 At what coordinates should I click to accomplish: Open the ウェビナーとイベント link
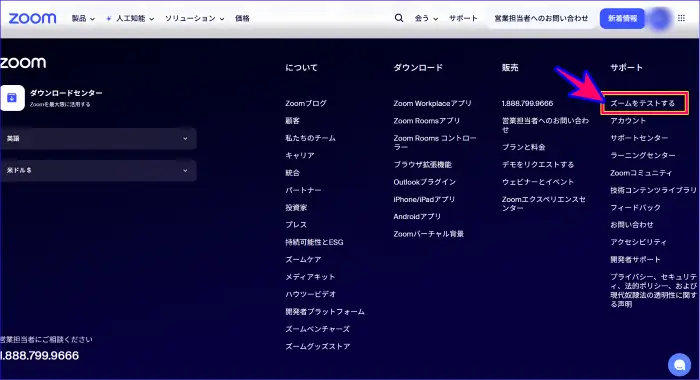tap(538, 182)
